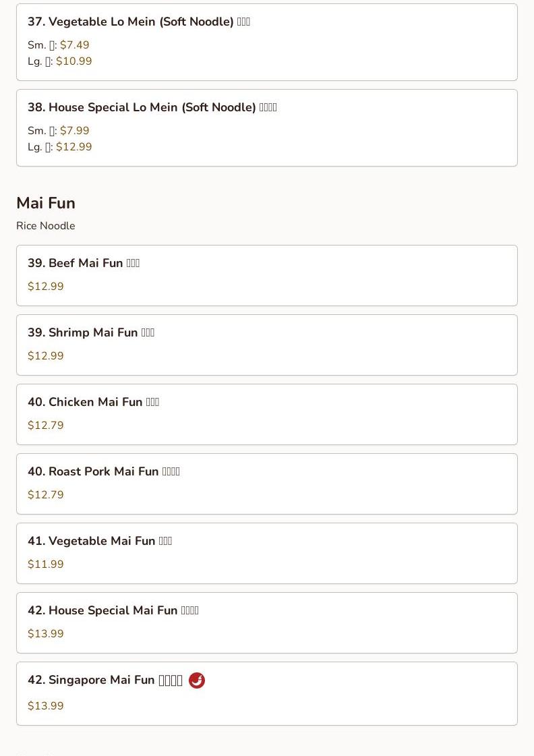The image size is (534, 756).
Task: Click the Chicken Mai Fun $12.79 price
Action: tap(46, 426)
